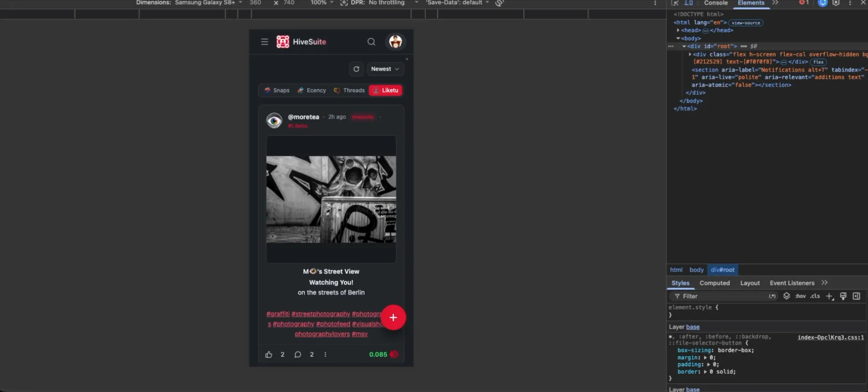Collapse the body element node
This screenshot has height=392, width=868.
678,38
